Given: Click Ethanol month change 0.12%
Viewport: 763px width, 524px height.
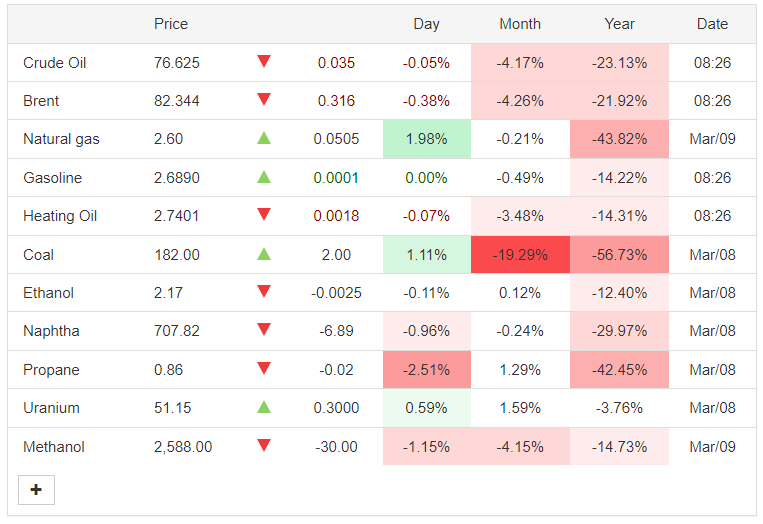Looking at the screenshot, I should click(x=520, y=292).
